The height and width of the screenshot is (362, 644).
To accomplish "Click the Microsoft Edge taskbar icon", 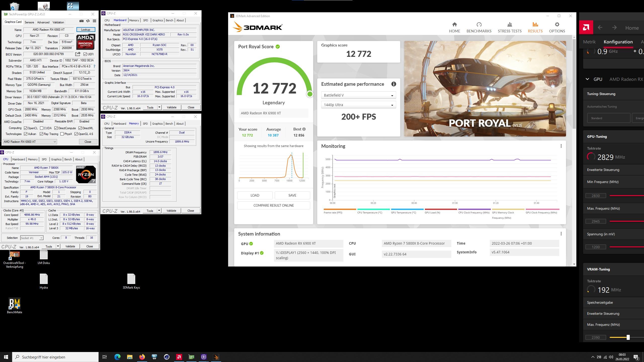I will pos(117,357).
